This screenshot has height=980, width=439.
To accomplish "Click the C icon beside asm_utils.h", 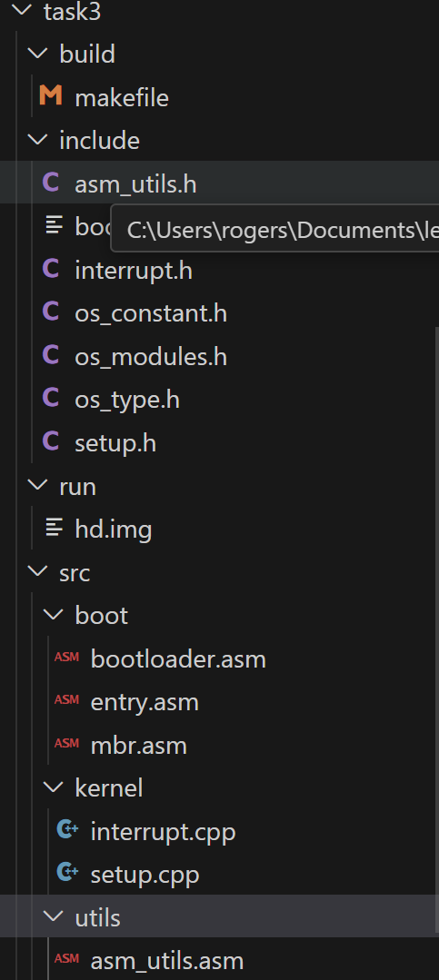I will 51,183.
